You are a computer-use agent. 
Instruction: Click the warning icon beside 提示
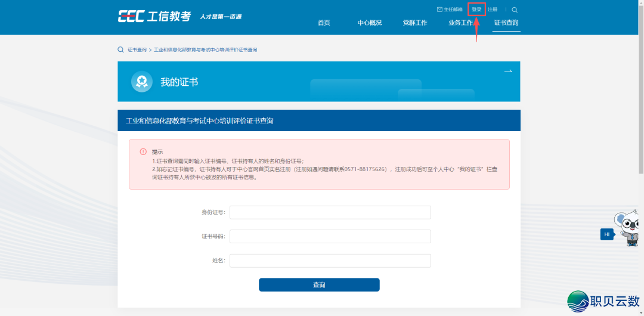pyautogui.click(x=143, y=151)
